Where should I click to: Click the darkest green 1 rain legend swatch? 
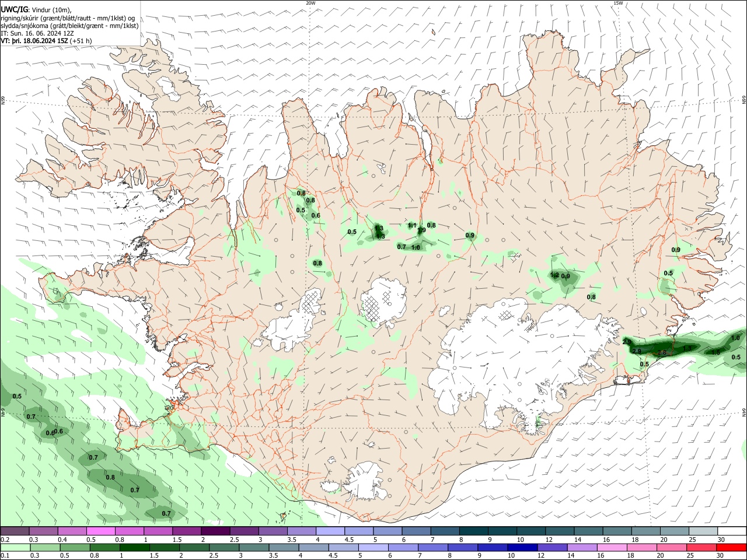coord(134,548)
